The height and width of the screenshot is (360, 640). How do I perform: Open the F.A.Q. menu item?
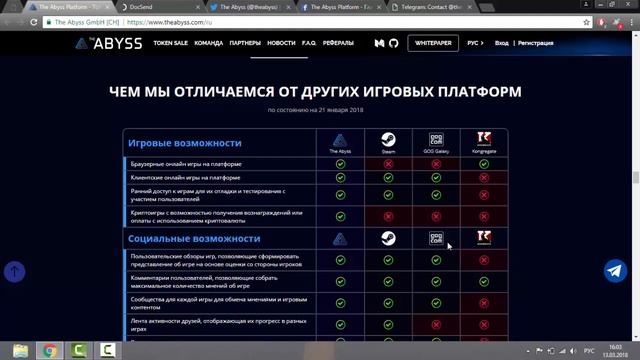[x=309, y=43]
